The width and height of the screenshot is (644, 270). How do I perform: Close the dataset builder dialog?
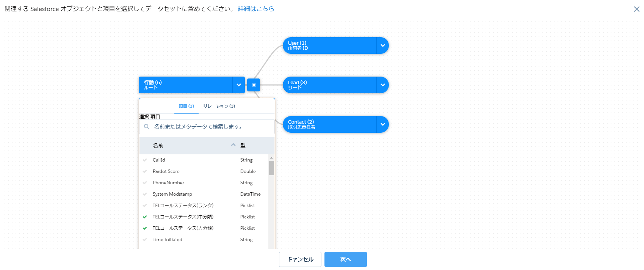pos(636,9)
